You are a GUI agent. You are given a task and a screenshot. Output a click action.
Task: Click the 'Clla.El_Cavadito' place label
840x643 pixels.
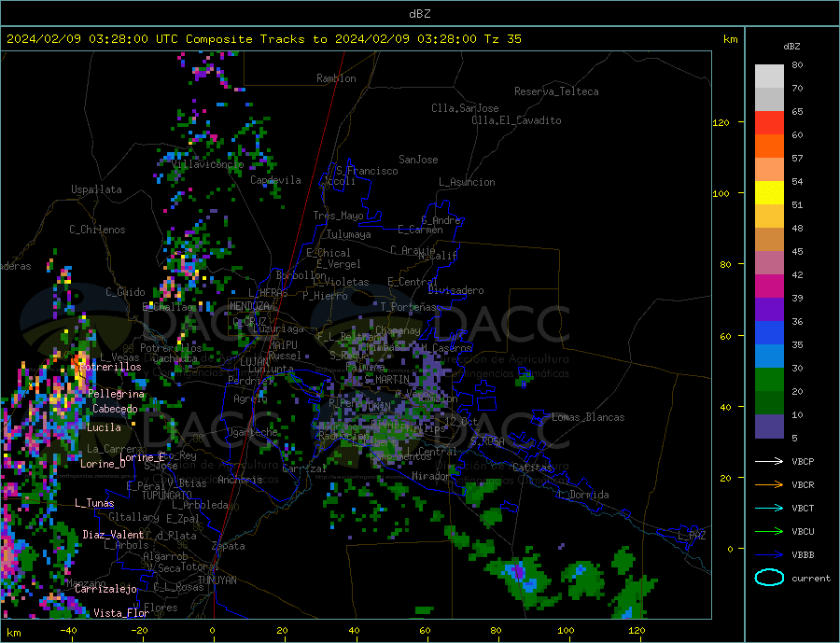(516, 120)
